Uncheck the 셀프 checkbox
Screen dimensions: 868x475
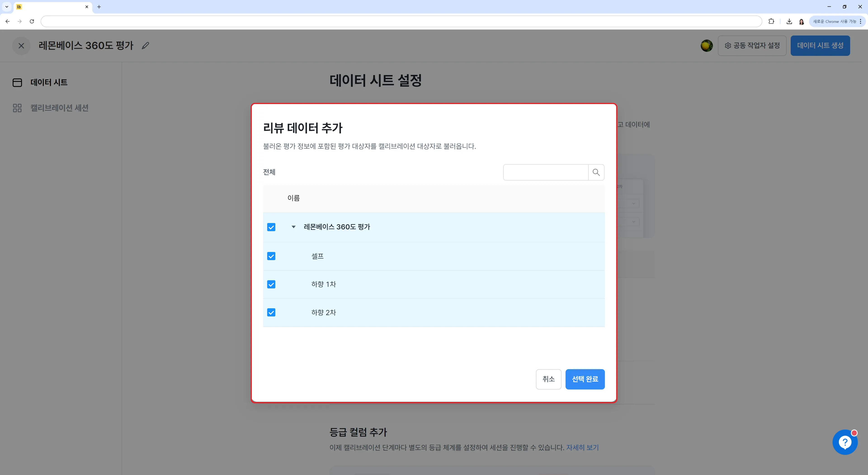(271, 256)
